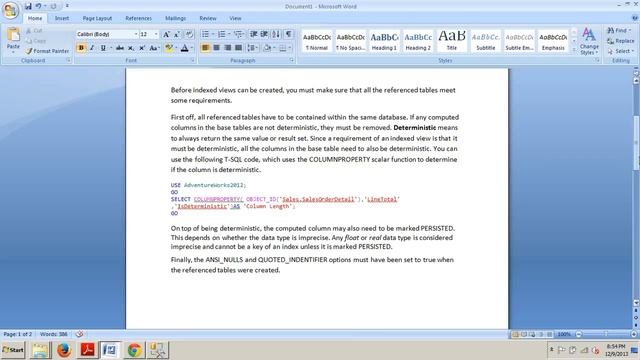
Task: Open Google Chrome from the taskbar
Action: point(134,350)
